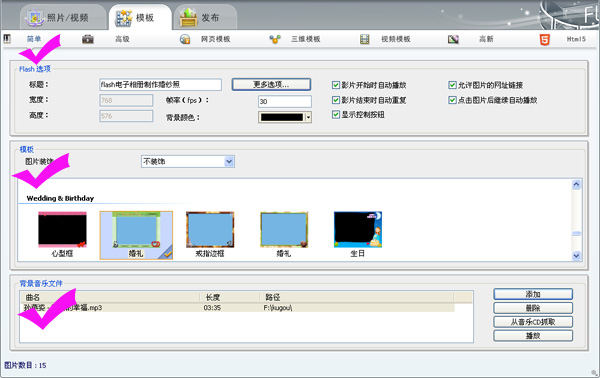This screenshot has height=378, width=600.
Task: Click the 简单 template category icon
Action: click(7, 39)
